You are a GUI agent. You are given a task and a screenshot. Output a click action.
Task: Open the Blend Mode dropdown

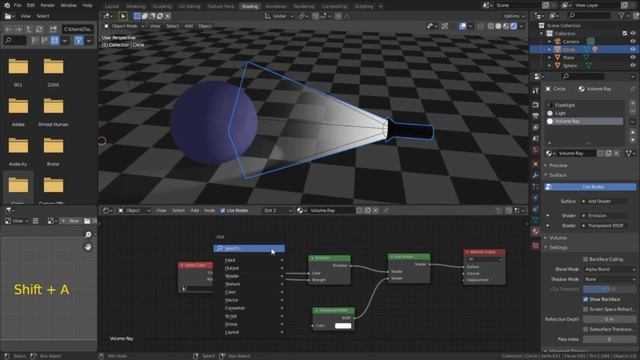coord(609,269)
